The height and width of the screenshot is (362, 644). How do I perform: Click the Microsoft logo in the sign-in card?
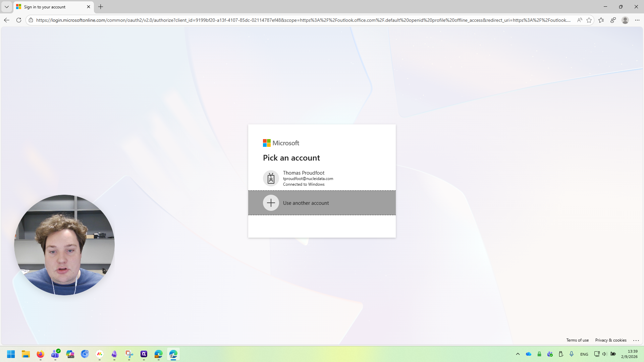(281, 143)
